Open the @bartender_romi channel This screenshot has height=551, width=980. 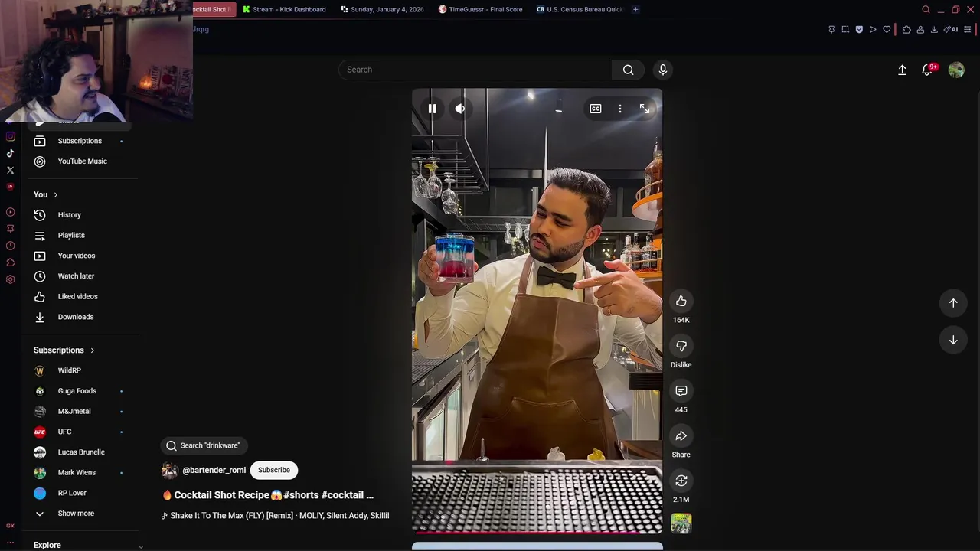[214, 470]
